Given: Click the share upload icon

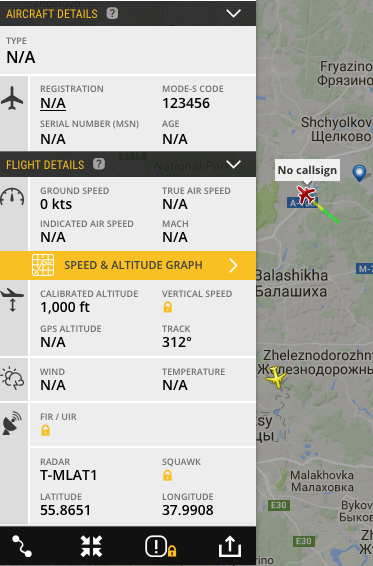Looking at the screenshot, I should [x=230, y=546].
